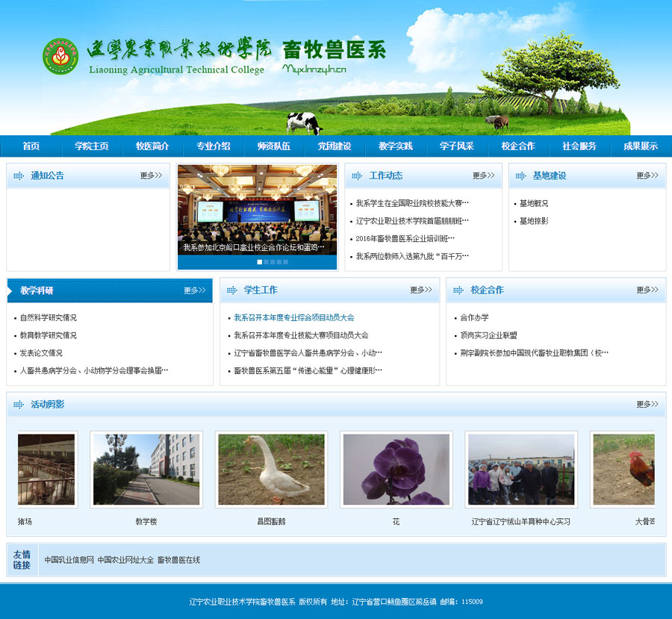This screenshot has width=672, height=619.
Task: Click the 基地建设 section header icon
Action: [x=521, y=176]
